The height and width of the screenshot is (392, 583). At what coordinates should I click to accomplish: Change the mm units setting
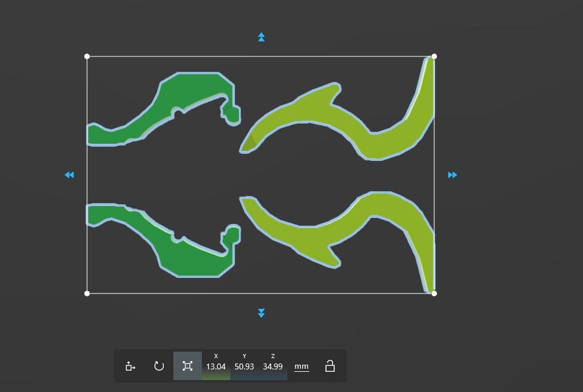coord(302,366)
